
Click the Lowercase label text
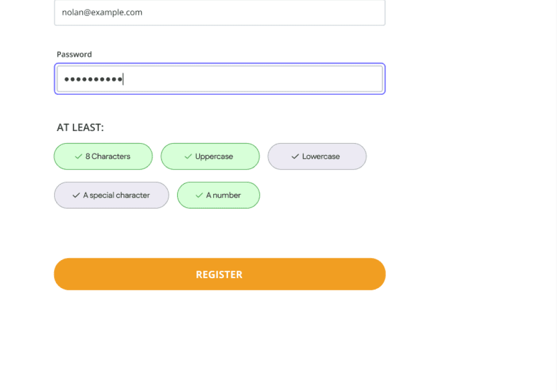(x=321, y=156)
